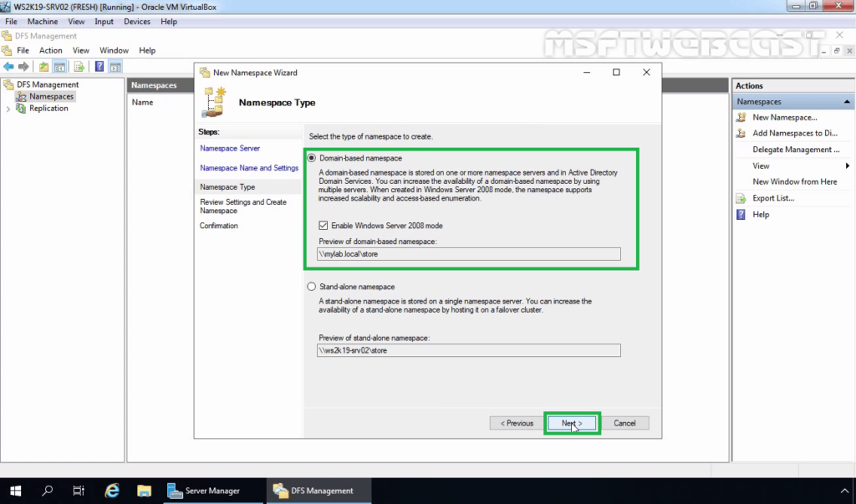Click Namespace Type step in wizard
This screenshot has width=856, height=504.
tap(227, 186)
